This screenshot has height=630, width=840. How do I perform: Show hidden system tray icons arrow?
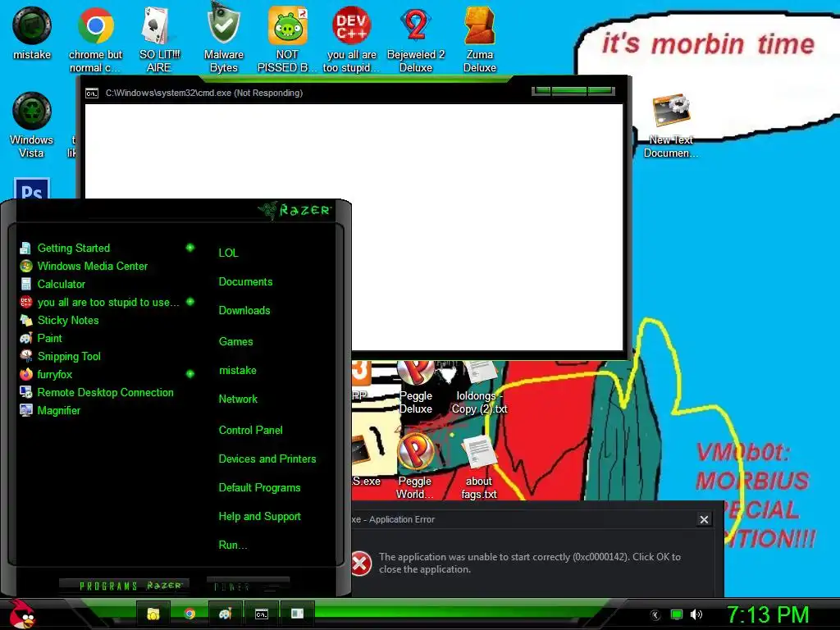click(x=655, y=615)
